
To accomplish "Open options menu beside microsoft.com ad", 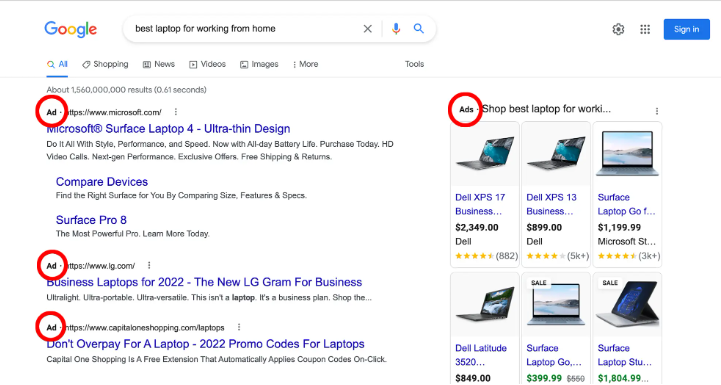I will pyautogui.click(x=176, y=112).
